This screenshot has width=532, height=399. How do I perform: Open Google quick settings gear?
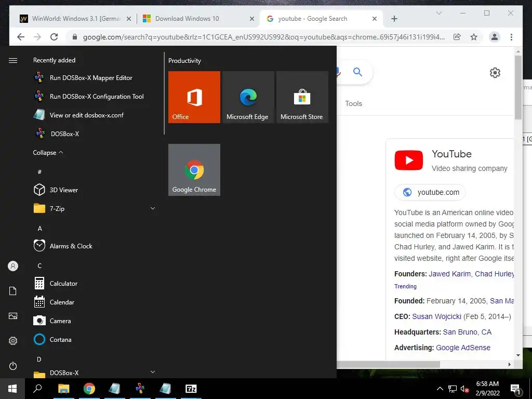495,73
